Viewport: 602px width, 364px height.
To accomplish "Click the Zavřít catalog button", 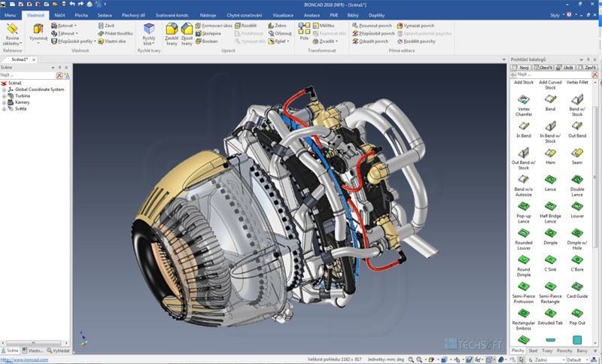I will point(587,68).
